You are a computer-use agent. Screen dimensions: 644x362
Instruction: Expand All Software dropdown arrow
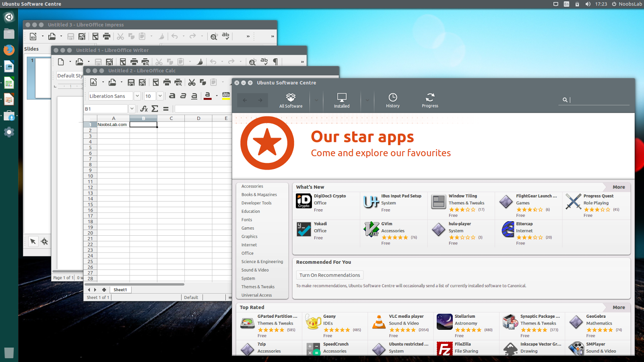tap(316, 100)
